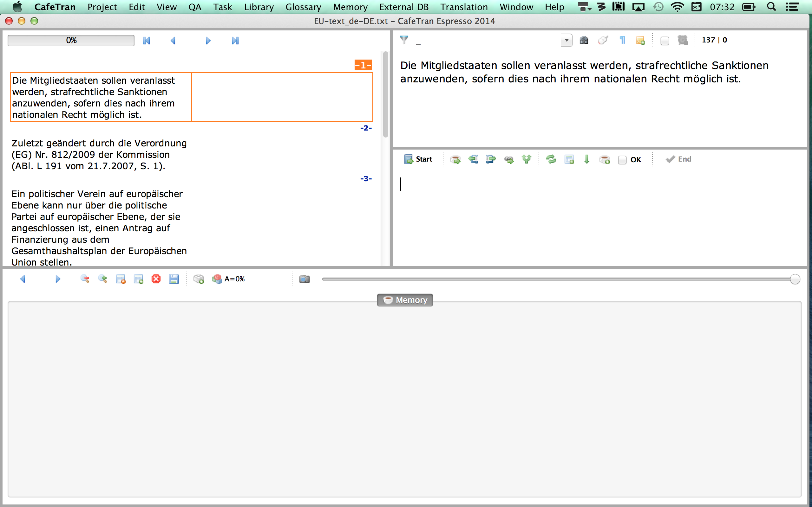The width and height of the screenshot is (812, 507).
Task: Open macOS Spotlight search magnifier
Action: [x=771, y=7]
